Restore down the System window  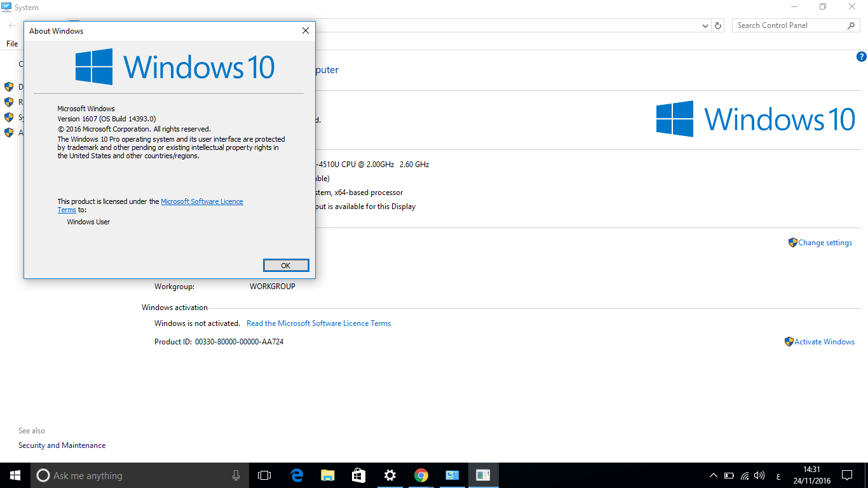[823, 7]
